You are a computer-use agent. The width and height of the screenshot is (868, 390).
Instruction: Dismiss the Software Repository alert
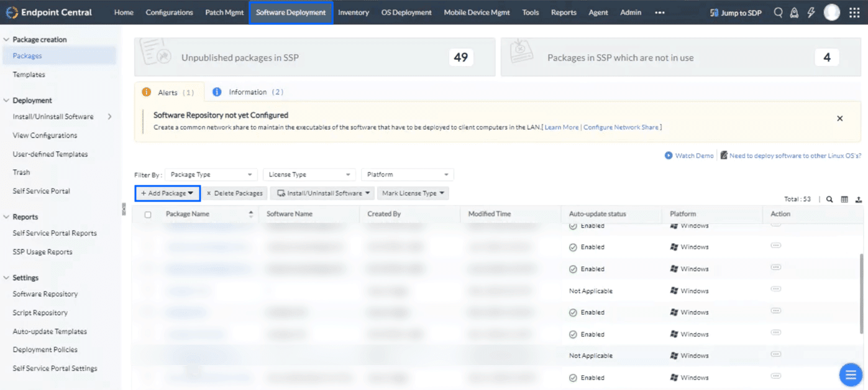pyautogui.click(x=839, y=118)
